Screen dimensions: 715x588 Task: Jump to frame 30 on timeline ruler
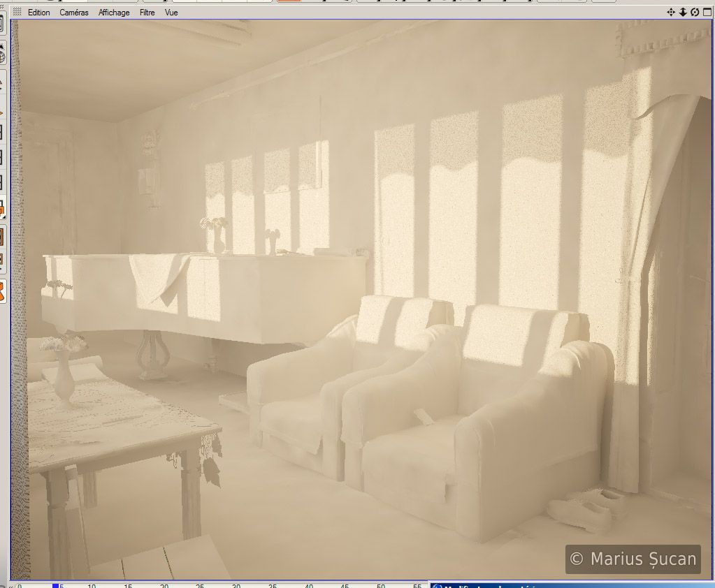click(236, 585)
